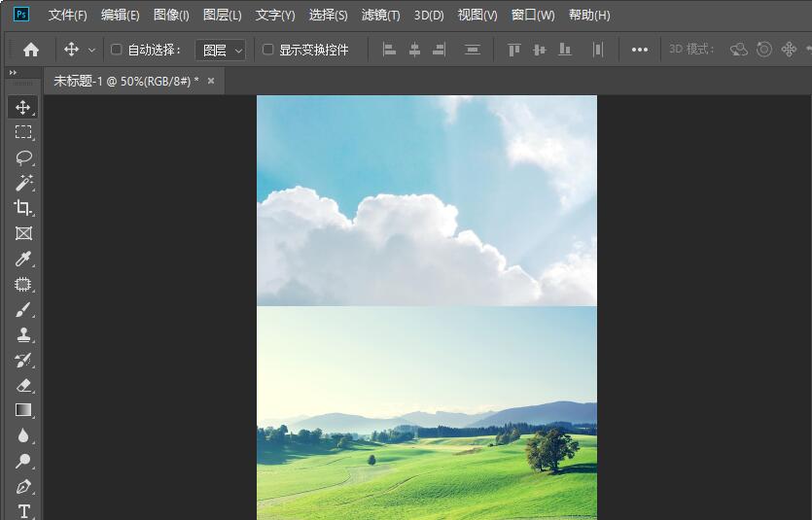Open the 帮助(H) menu
Image resolution: width=812 pixels, height=520 pixels.
[x=589, y=15]
